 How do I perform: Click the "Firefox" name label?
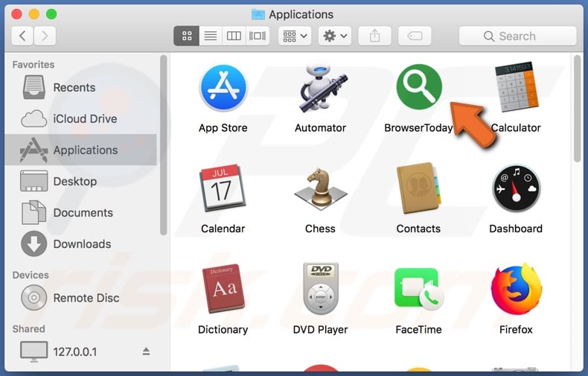pos(516,330)
